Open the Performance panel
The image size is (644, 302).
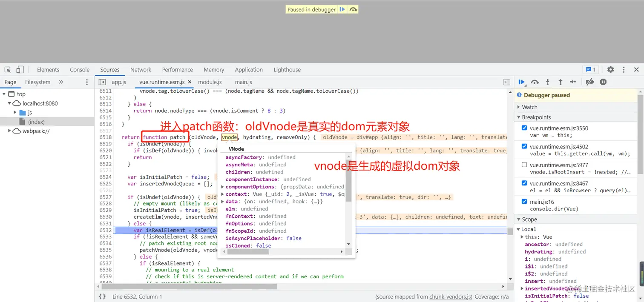click(x=178, y=70)
